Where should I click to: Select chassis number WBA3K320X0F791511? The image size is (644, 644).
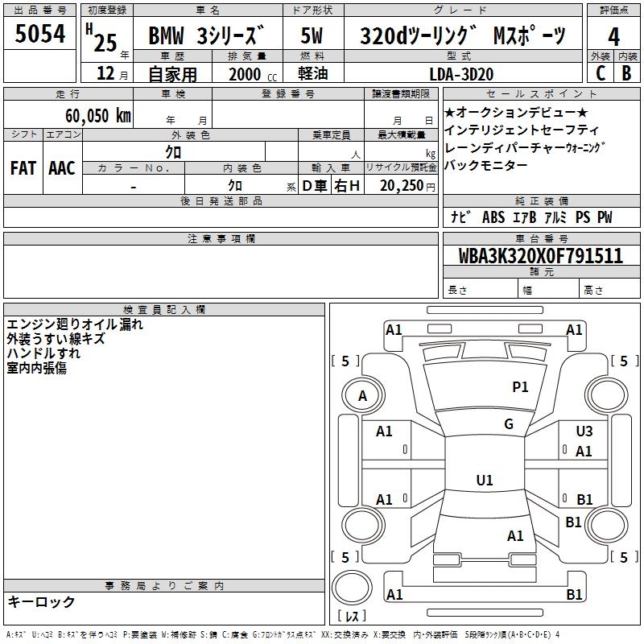point(540,256)
